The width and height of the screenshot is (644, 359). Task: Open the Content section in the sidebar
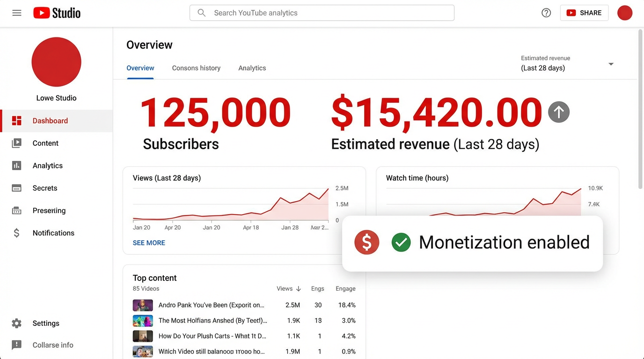45,143
